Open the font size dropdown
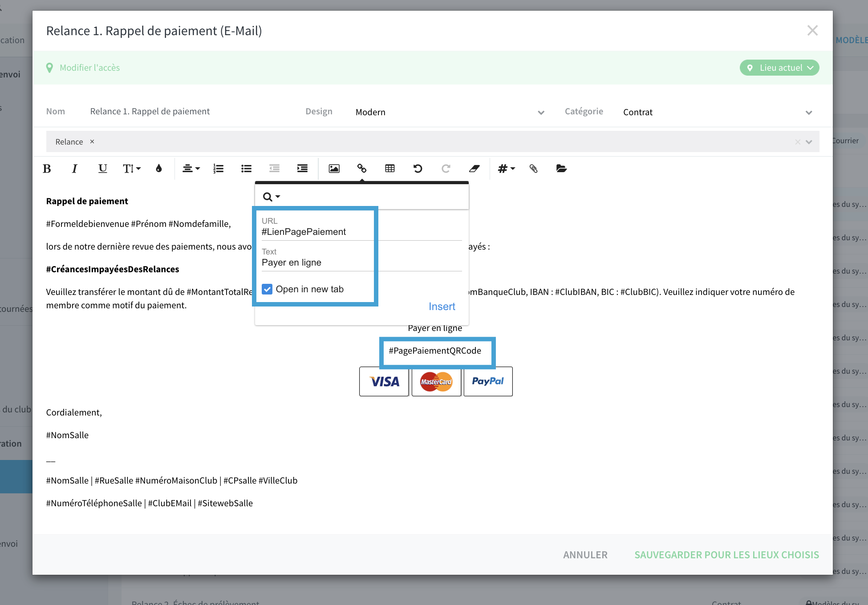The width and height of the screenshot is (868, 605). point(132,169)
